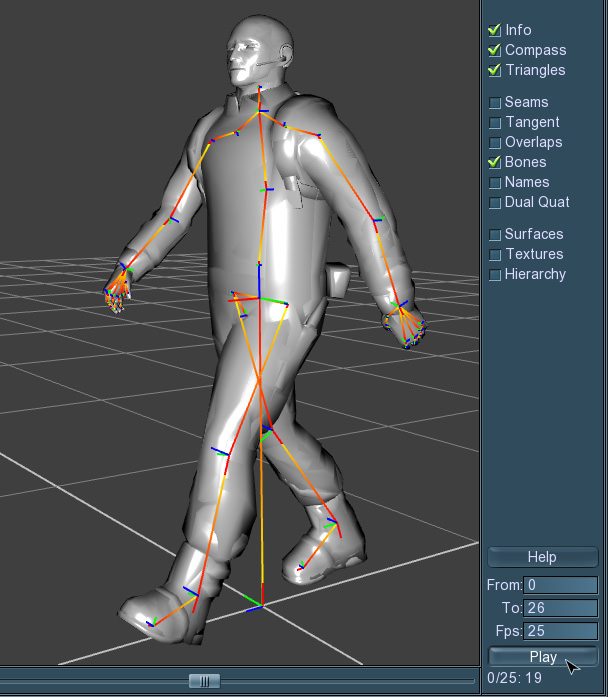
Task: Uncheck the Info checkbox
Action: (494, 30)
